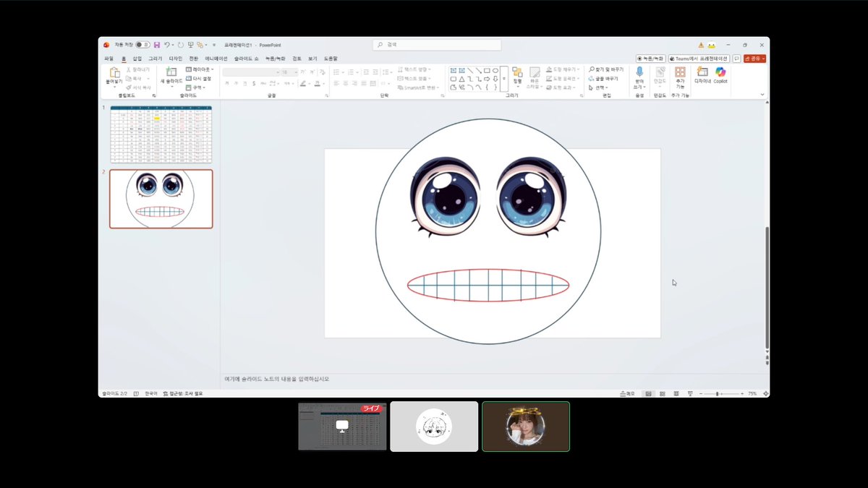The height and width of the screenshot is (488, 868).
Task: Click the 받아쓰기 (Dictate) microphone icon
Action: [x=639, y=72]
